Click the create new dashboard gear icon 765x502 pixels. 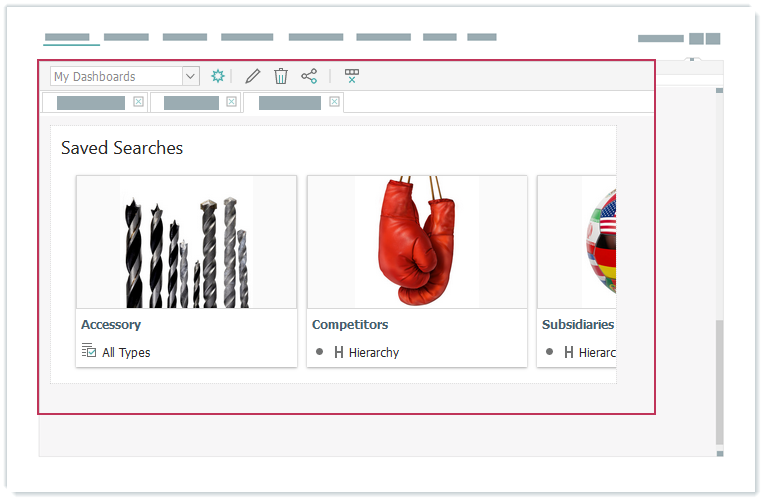[218, 76]
